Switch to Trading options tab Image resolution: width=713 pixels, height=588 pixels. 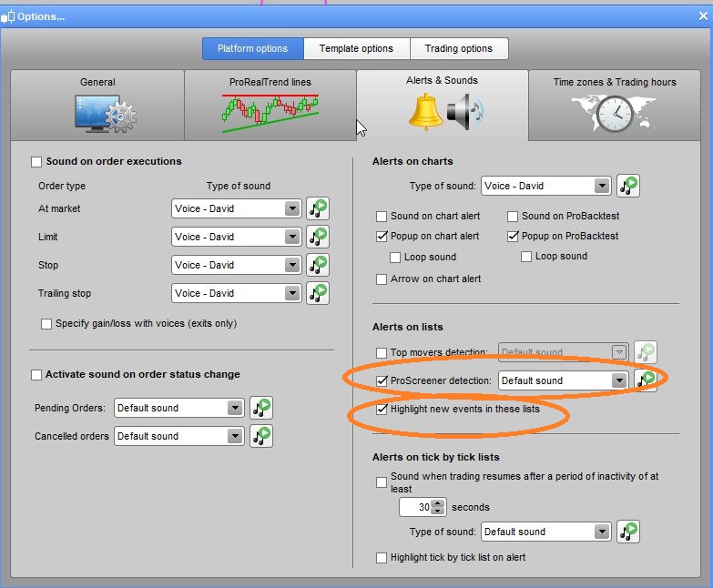pos(459,48)
